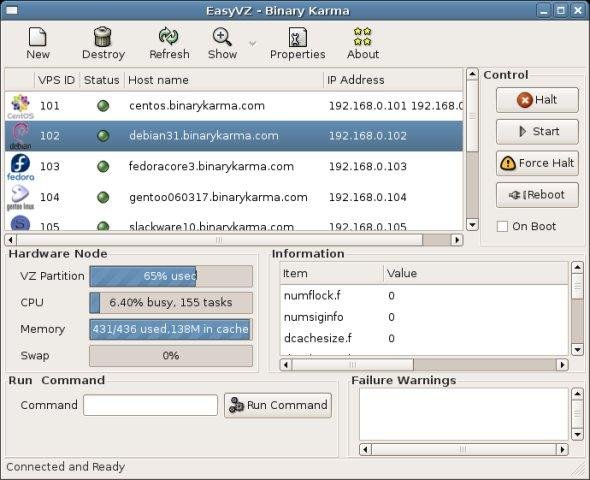Click Failure Warnings scroll down arrow
Screen dimensions: 590x480
(577, 434)
